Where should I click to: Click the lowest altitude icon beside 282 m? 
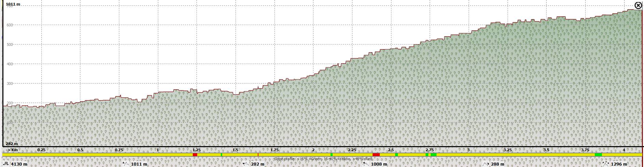(245, 164)
